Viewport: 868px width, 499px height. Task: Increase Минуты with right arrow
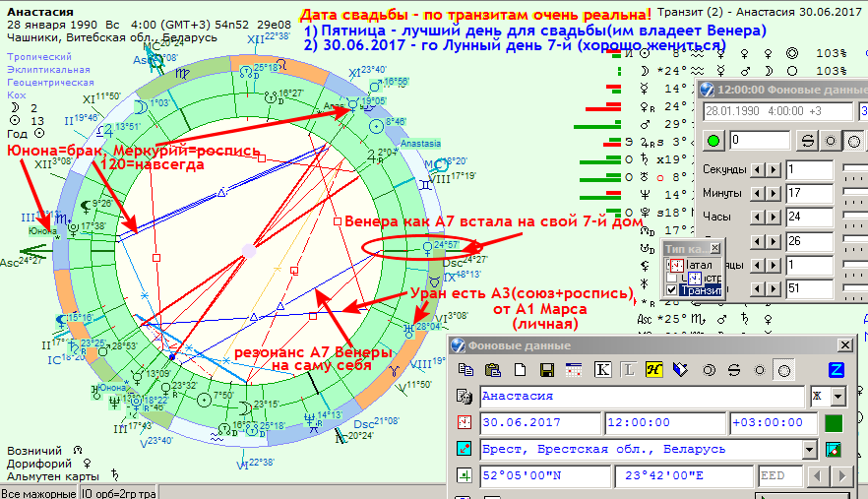coord(773,193)
